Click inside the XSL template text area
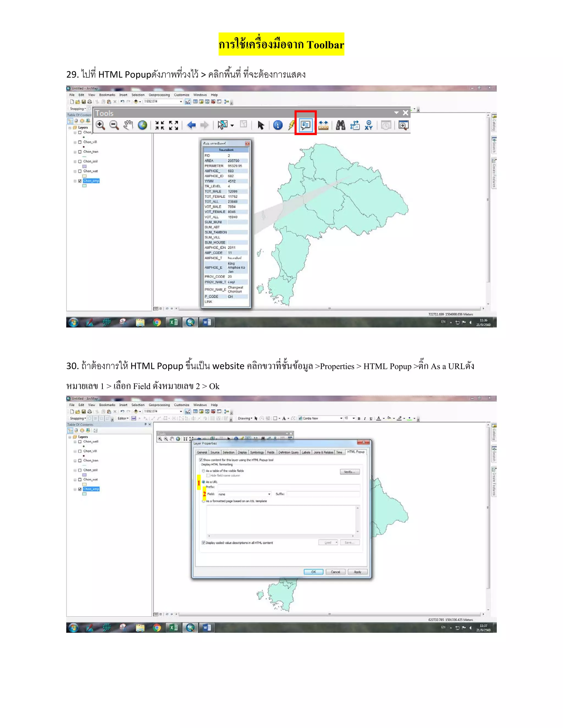The height and width of the screenshot is (728, 563). (281, 520)
